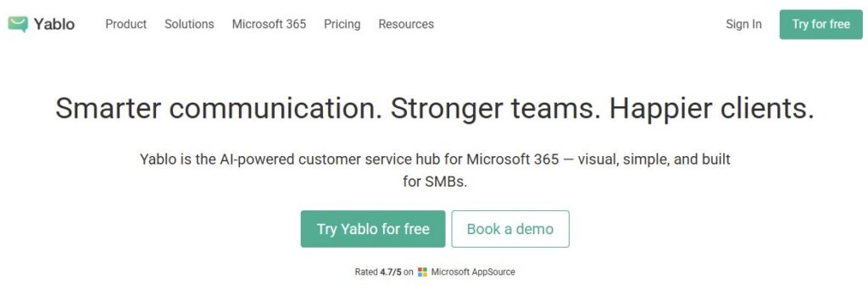
Task: Click the Try Yablo for free button
Action: pos(373,229)
